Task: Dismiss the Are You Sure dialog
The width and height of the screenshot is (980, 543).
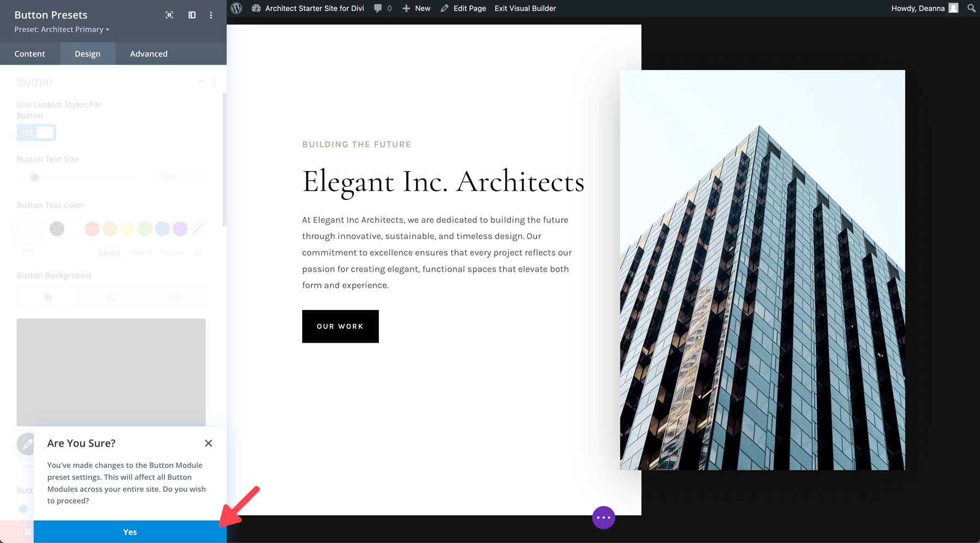Action: click(209, 443)
